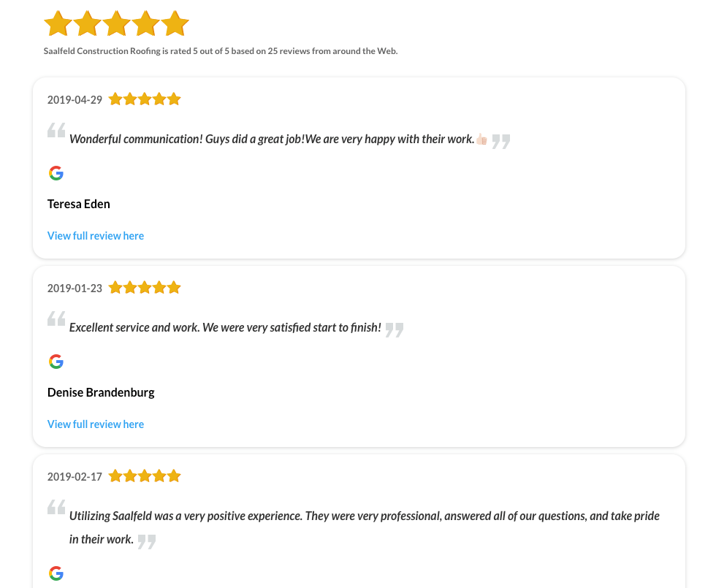
Task: Click the star rating beside 2019-01-23
Action: pyautogui.click(x=145, y=288)
